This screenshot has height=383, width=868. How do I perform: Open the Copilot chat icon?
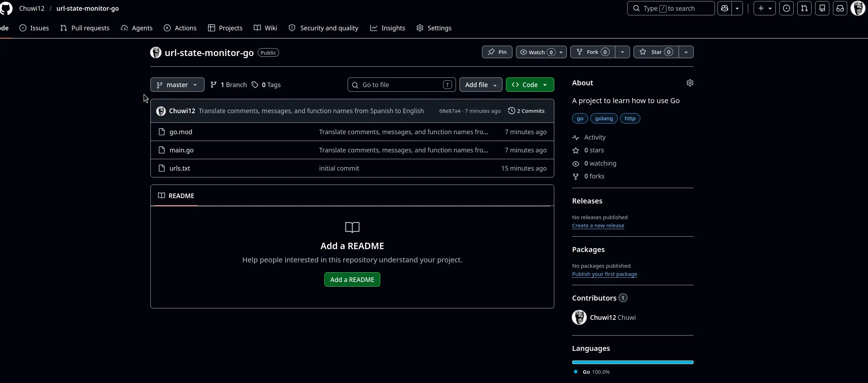click(x=725, y=8)
